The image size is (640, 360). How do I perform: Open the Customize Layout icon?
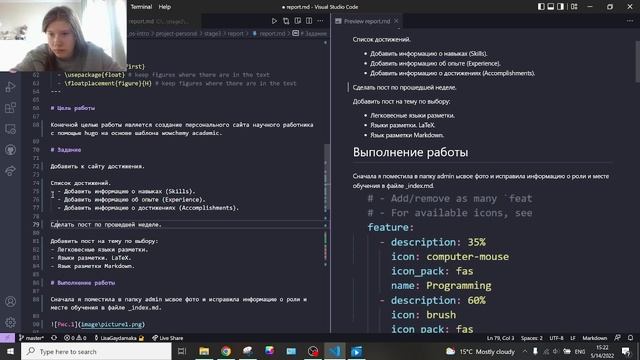(x=574, y=7)
